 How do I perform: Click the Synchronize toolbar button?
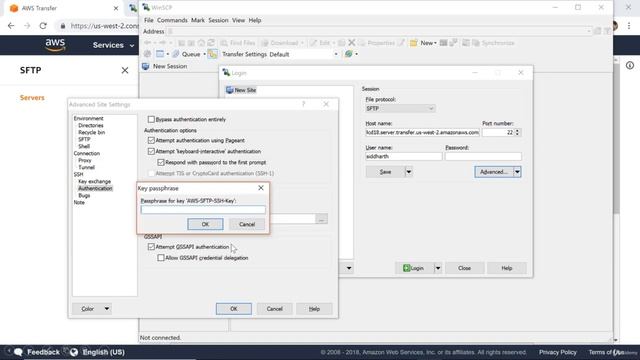click(x=493, y=43)
